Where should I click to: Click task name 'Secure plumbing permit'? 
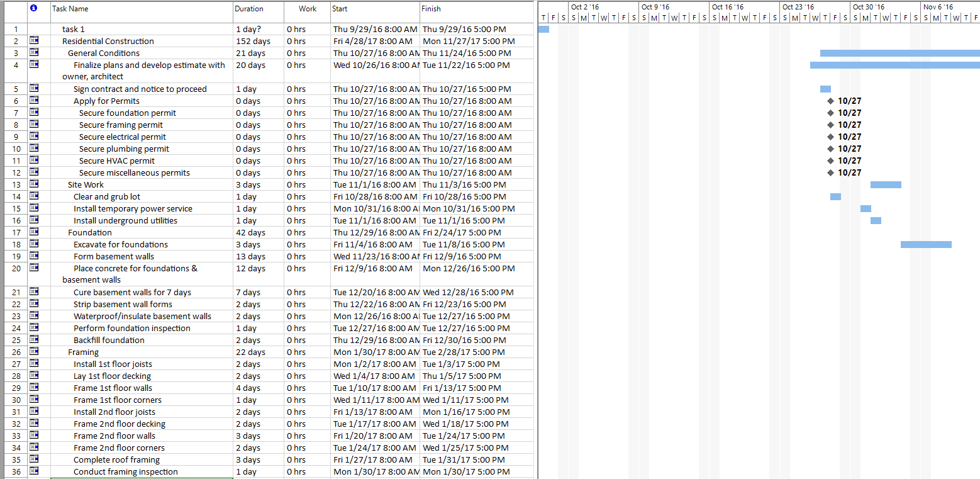pos(124,149)
